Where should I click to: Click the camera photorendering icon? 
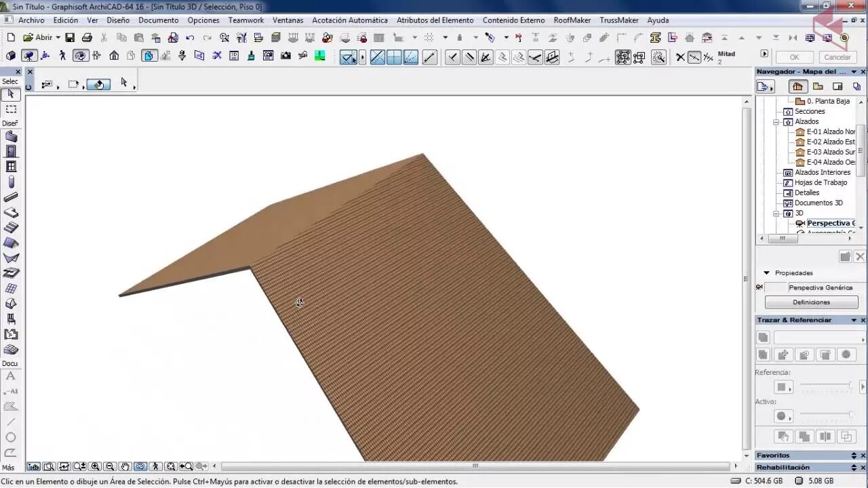click(285, 56)
